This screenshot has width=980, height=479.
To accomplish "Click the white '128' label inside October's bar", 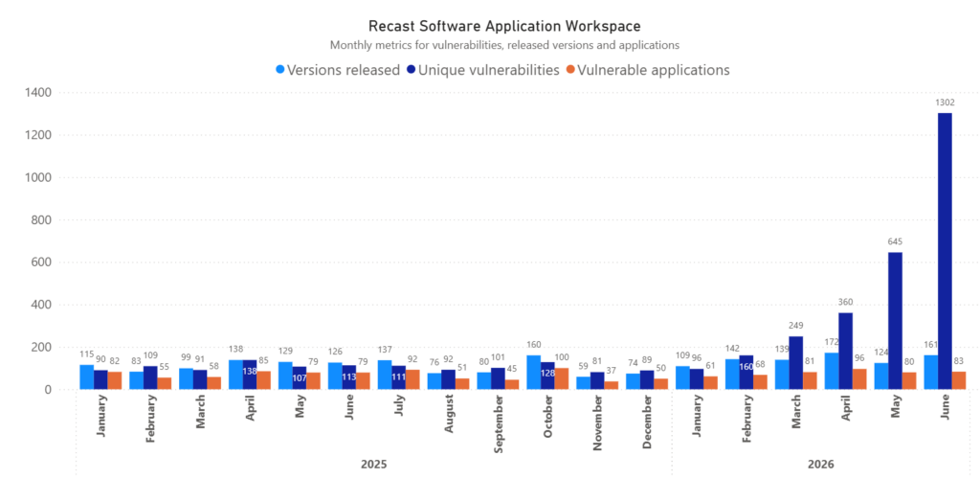I will coord(547,374).
